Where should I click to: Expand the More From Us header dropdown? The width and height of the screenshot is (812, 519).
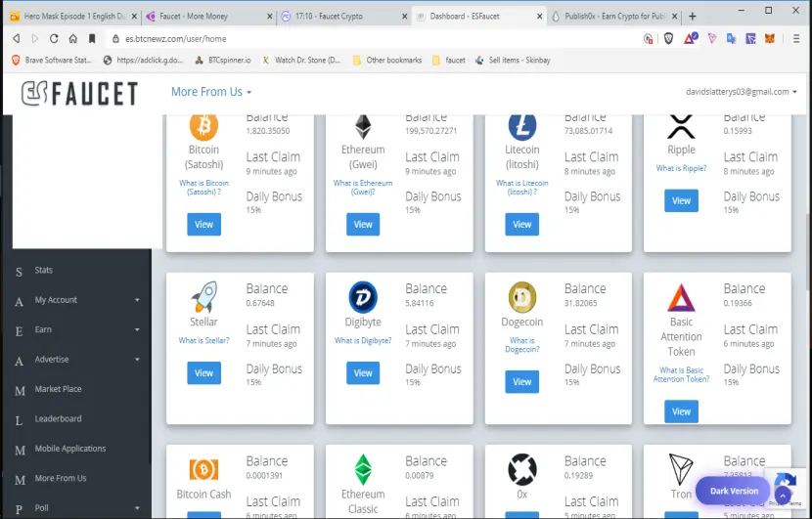click(211, 92)
